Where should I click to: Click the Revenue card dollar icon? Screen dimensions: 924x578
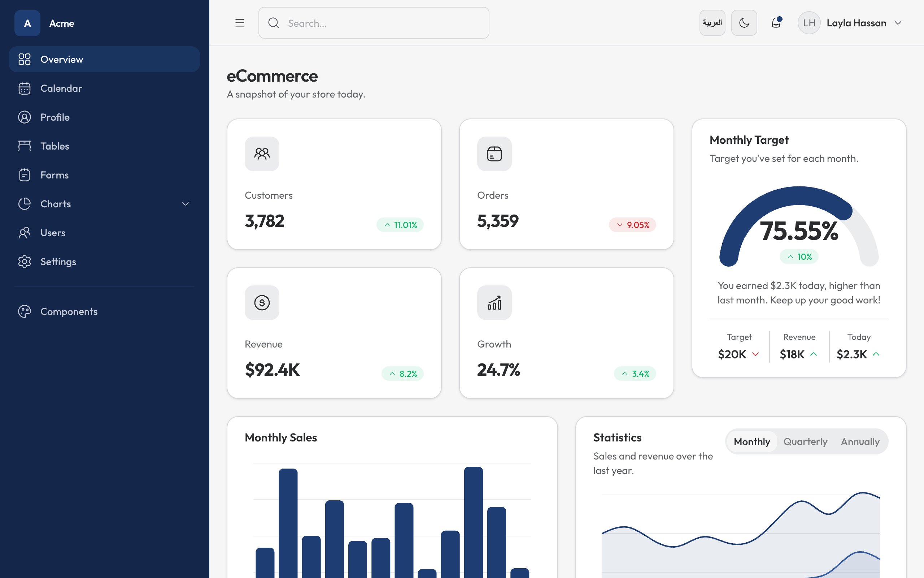262,303
